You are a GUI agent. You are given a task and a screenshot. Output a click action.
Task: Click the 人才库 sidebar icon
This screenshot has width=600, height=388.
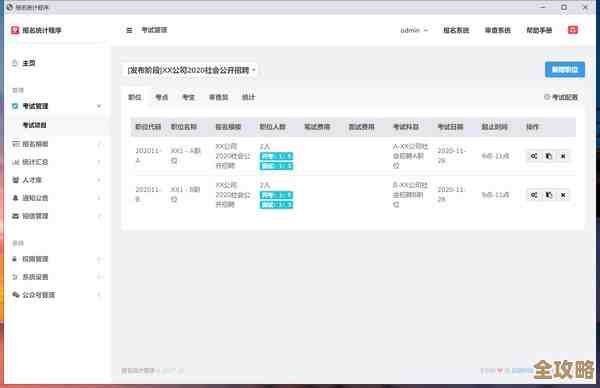pos(16,180)
